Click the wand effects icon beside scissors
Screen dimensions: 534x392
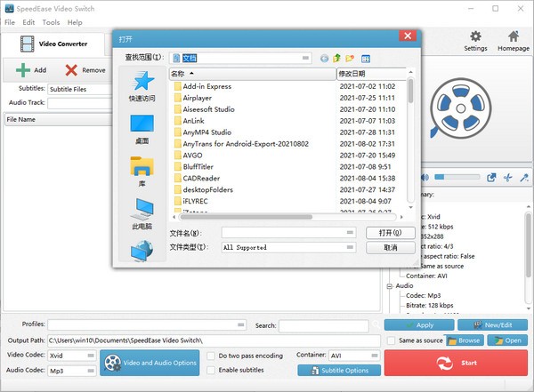point(524,177)
